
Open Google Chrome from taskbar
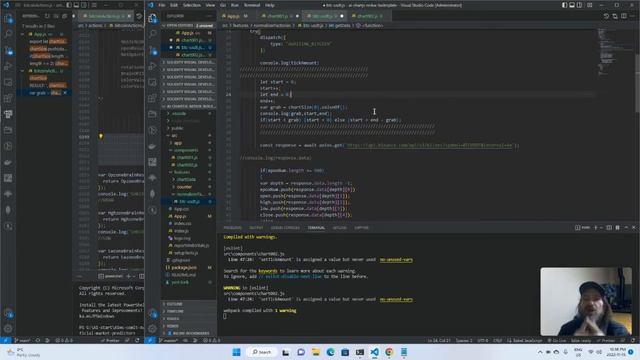(x=389, y=352)
